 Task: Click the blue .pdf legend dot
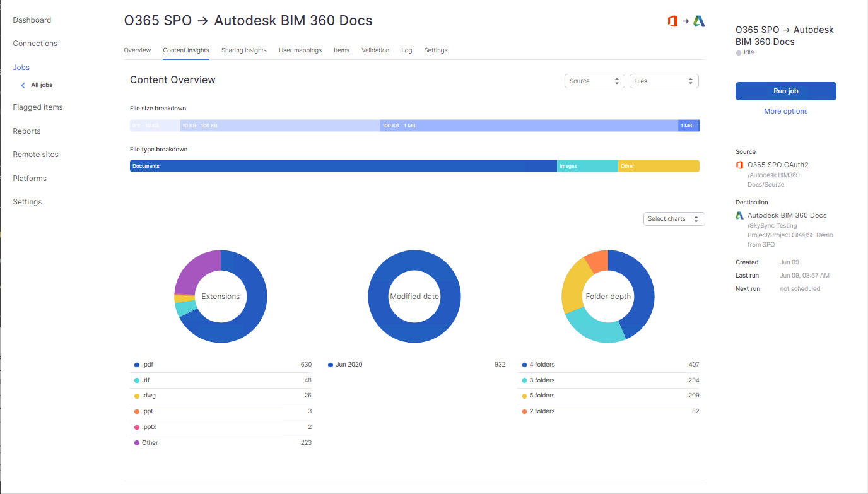tap(137, 365)
